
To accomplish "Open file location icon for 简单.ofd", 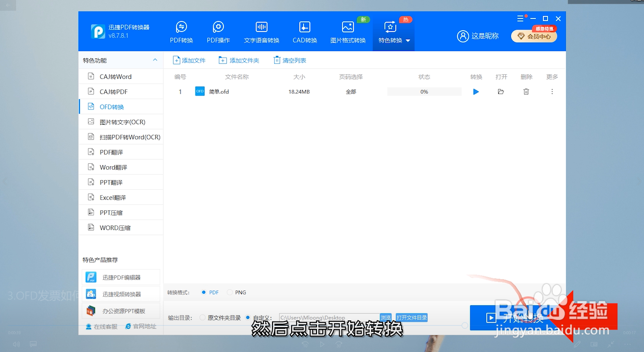I will click(501, 91).
